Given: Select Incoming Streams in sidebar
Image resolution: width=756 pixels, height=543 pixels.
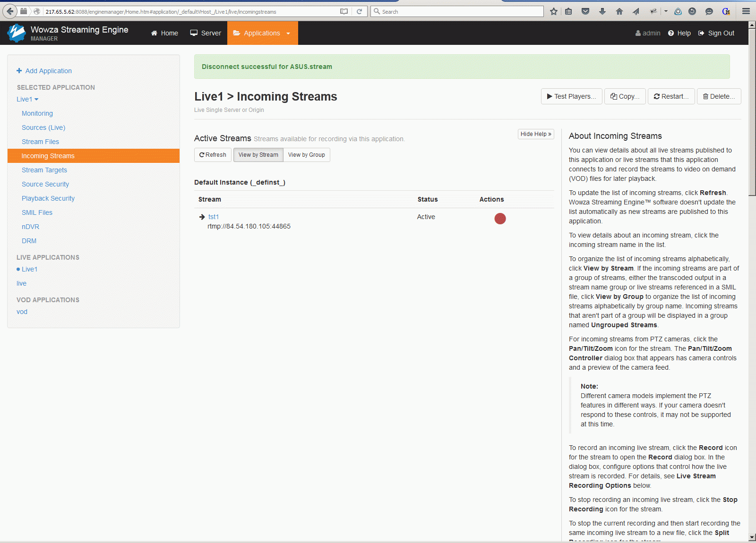Looking at the screenshot, I should click(94, 156).
